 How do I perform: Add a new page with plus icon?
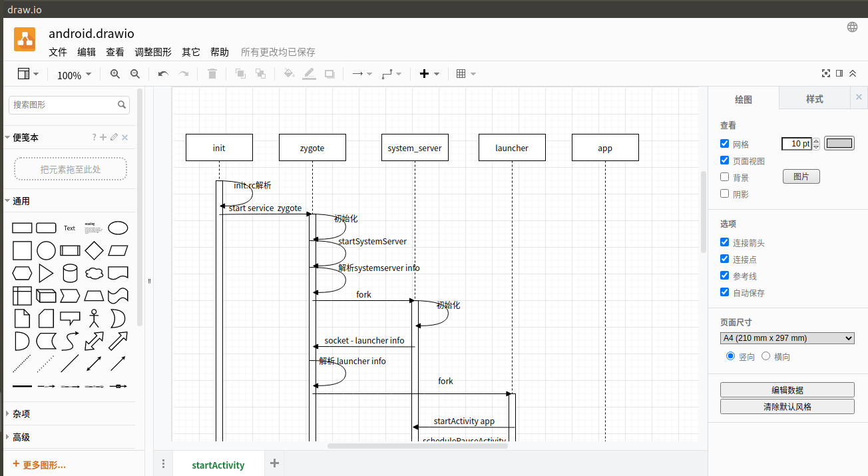(274, 463)
